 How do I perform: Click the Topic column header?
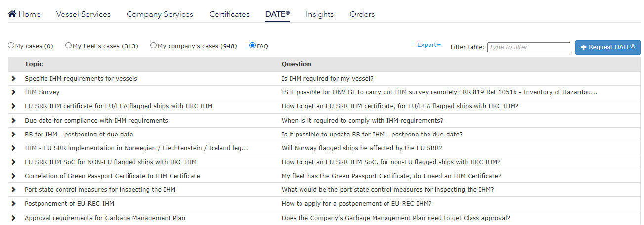tap(34, 64)
